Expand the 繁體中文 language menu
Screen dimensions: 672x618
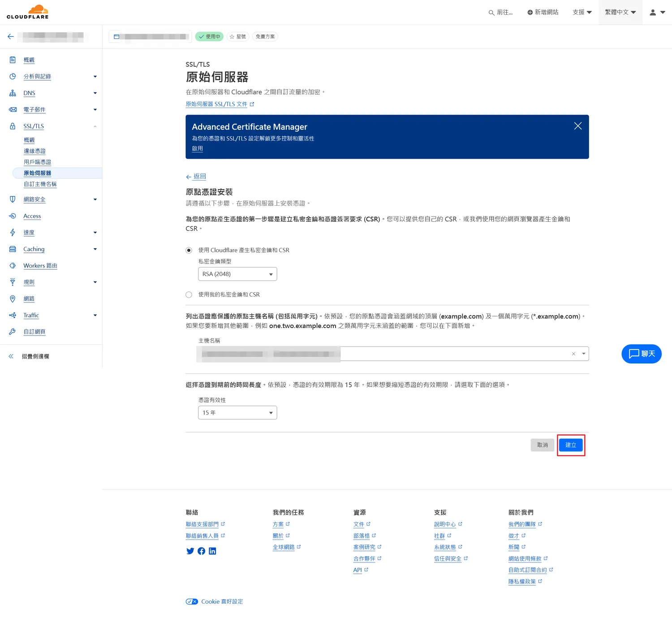click(620, 13)
